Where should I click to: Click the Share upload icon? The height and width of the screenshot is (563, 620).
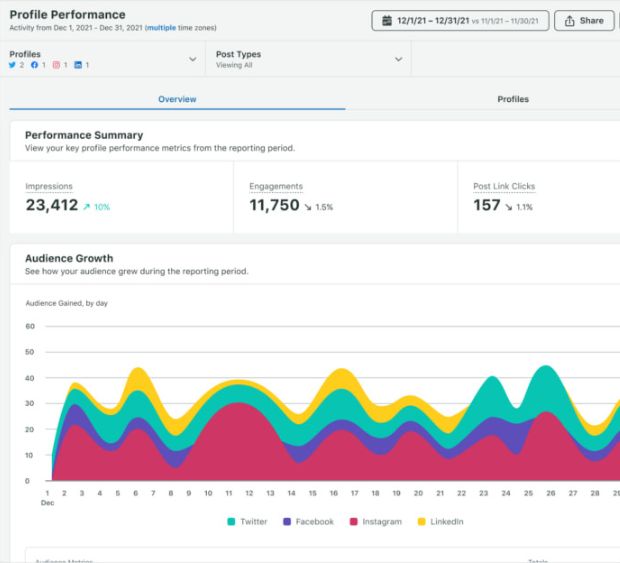[570, 21]
